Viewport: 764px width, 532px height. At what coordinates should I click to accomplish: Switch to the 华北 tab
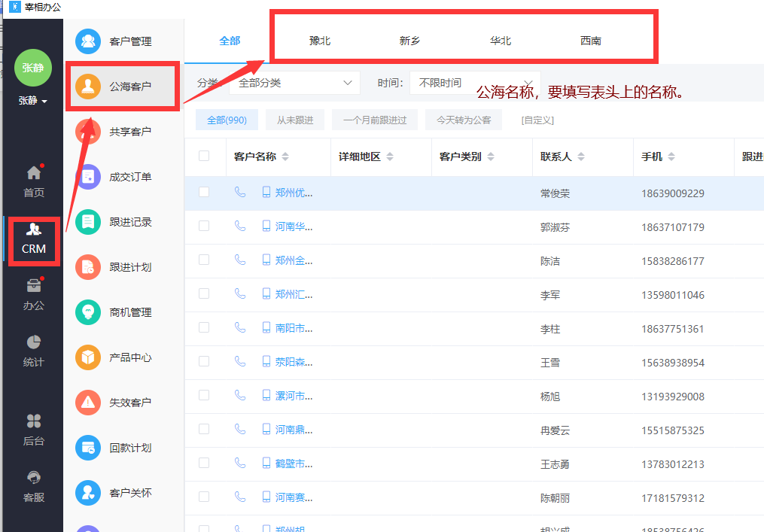501,41
